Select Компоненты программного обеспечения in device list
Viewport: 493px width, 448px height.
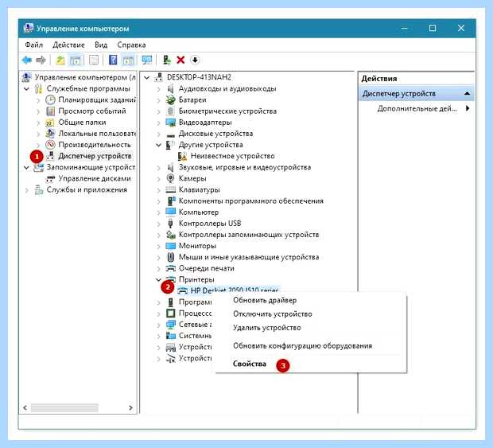(x=251, y=201)
